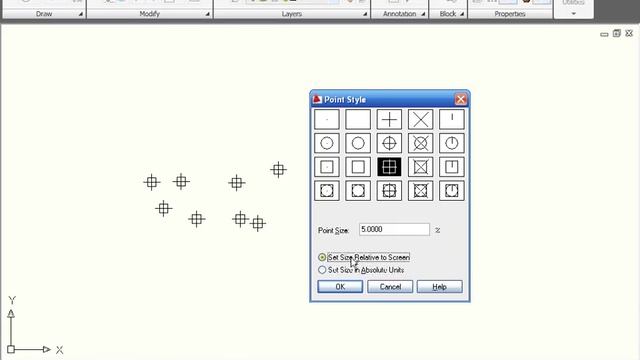Select the circle with tick point style
This screenshot has width=640, height=360.
(x=451, y=143)
